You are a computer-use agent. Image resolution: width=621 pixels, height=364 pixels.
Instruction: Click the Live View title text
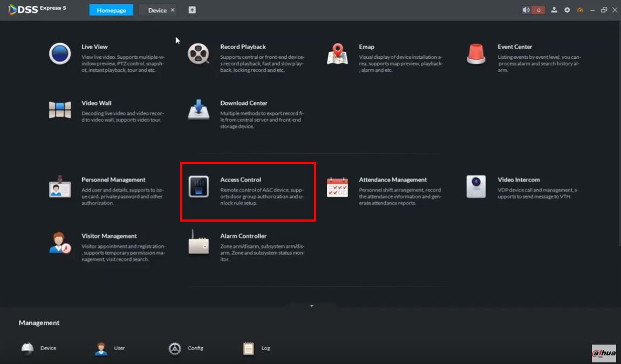[94, 47]
